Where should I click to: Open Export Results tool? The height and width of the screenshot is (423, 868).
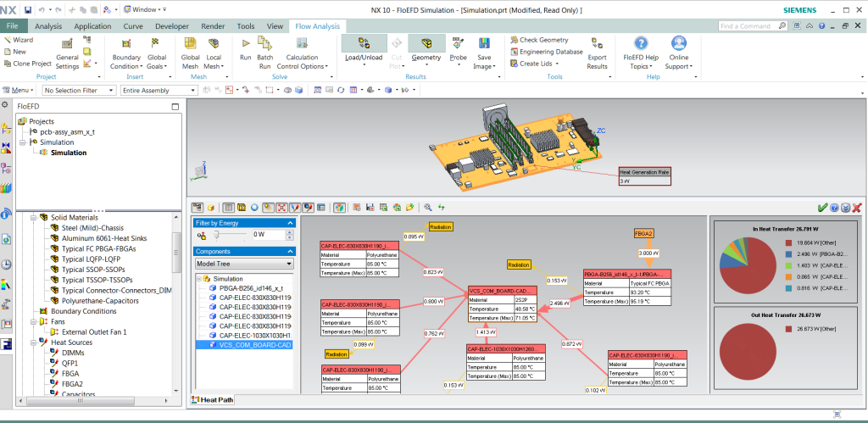point(598,53)
